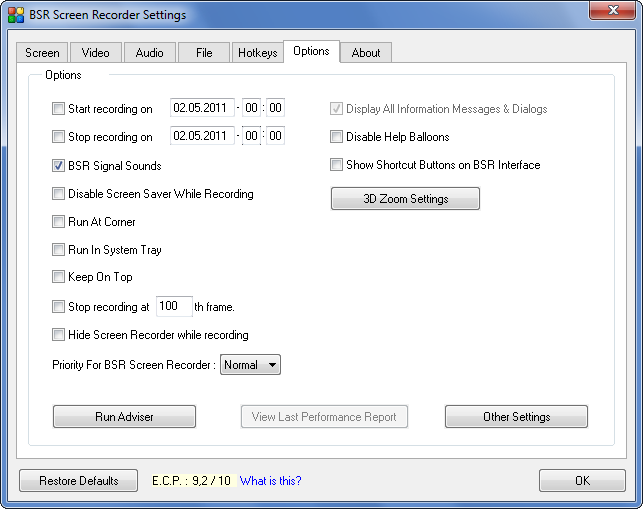Image resolution: width=643 pixels, height=509 pixels.
Task: Click the Start recording hour field
Action: (x=251, y=108)
